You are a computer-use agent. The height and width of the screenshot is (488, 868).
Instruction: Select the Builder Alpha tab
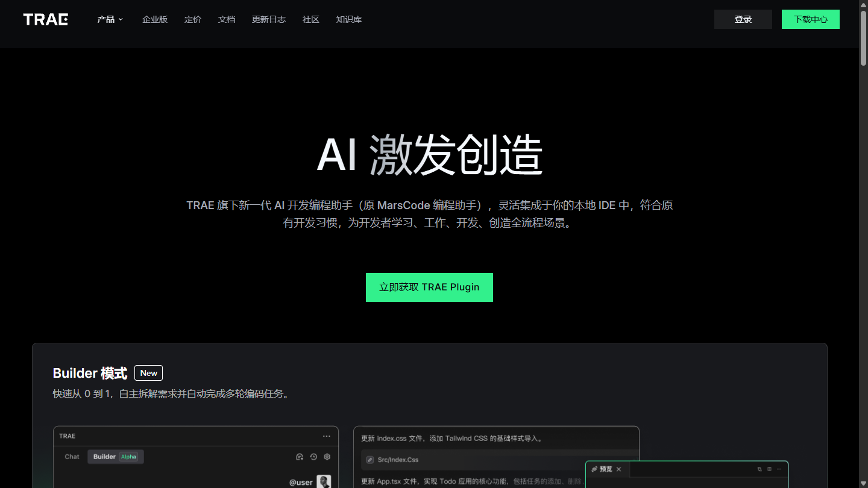(x=116, y=457)
